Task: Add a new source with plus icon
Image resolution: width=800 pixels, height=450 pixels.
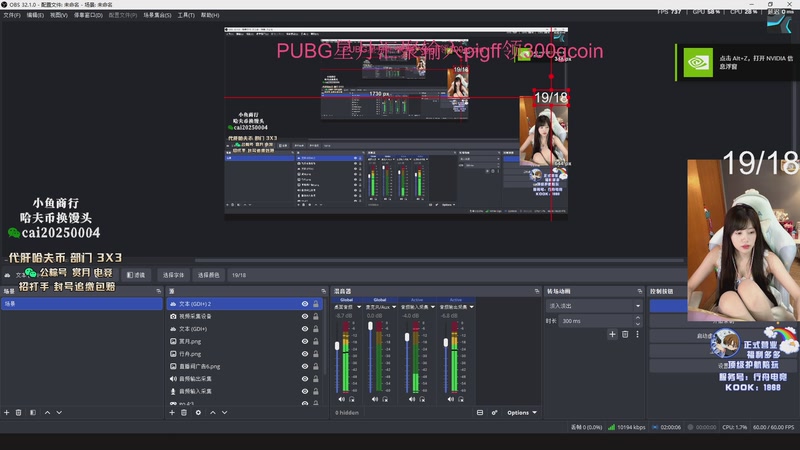Action: coord(172,412)
